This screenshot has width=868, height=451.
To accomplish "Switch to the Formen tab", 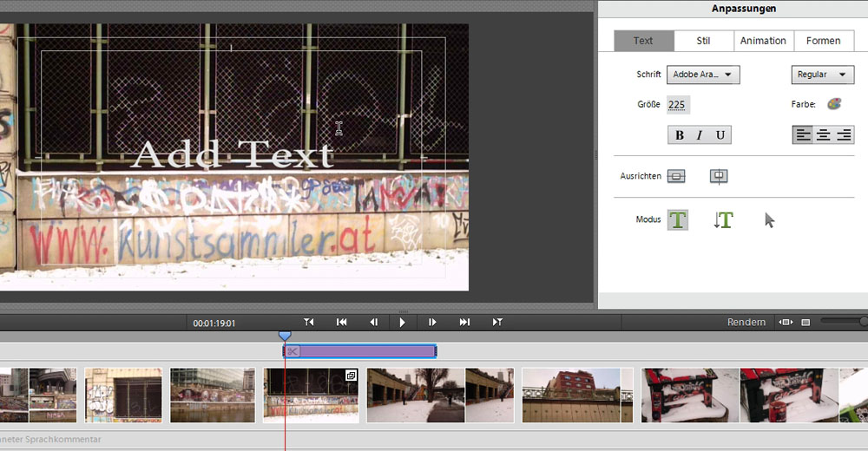I will click(823, 41).
